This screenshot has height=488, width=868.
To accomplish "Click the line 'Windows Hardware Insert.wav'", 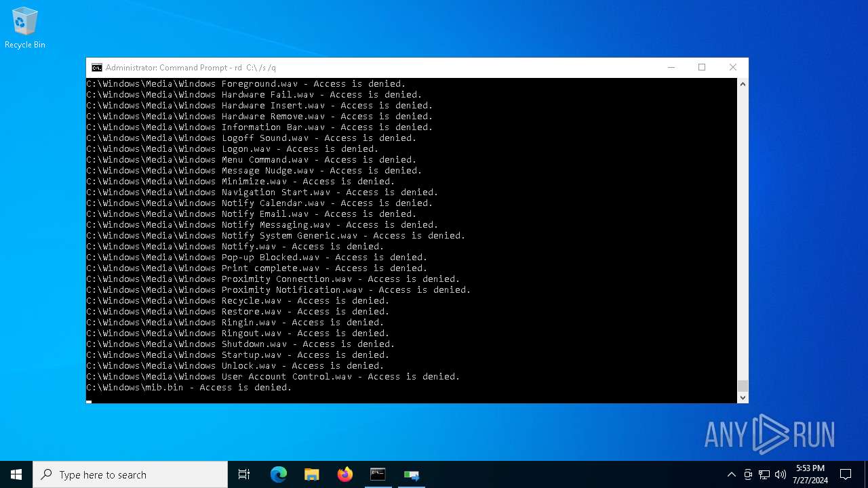I will (x=260, y=106).
